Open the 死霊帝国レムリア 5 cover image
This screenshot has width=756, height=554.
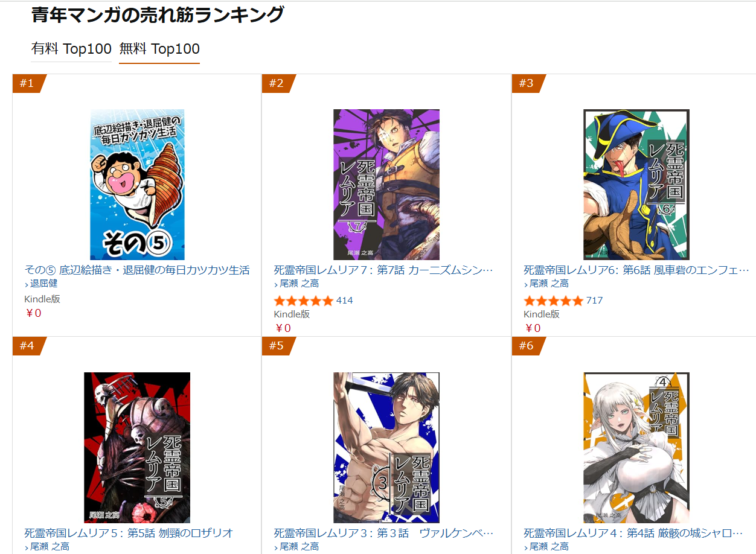137,448
